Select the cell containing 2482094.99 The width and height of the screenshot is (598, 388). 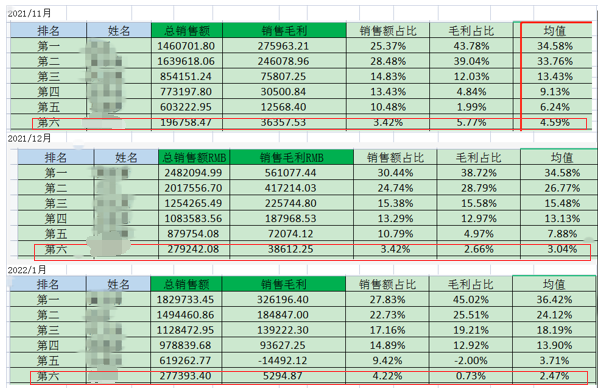194,172
